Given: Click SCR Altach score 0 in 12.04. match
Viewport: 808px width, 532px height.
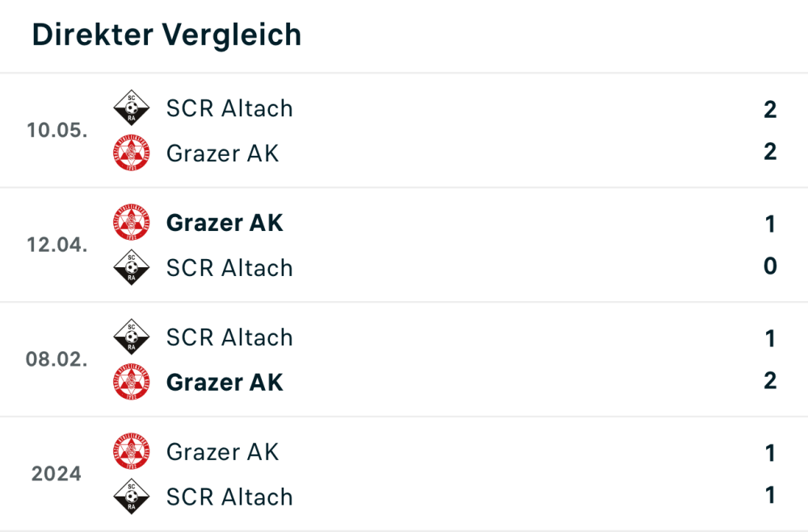Looking at the screenshot, I should 769,266.
